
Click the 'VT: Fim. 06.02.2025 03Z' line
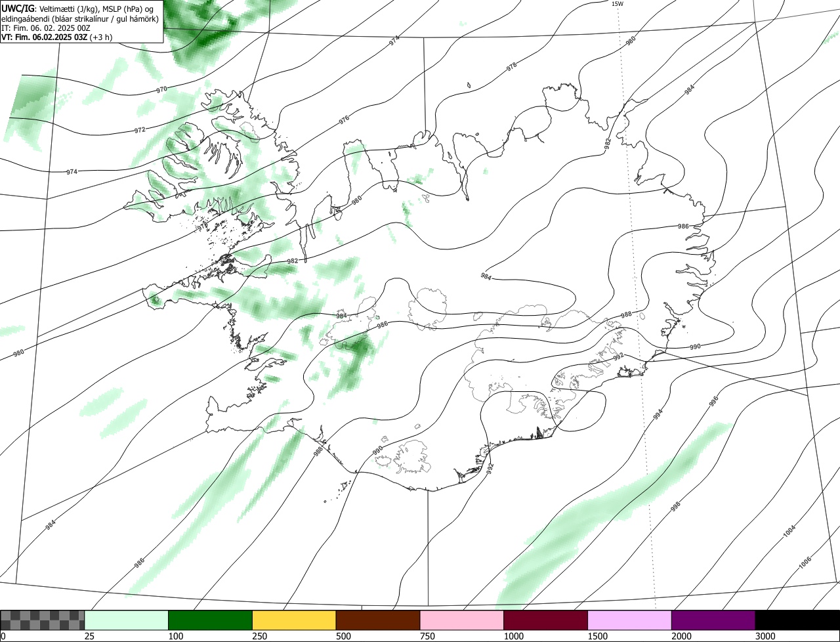pos(56,37)
